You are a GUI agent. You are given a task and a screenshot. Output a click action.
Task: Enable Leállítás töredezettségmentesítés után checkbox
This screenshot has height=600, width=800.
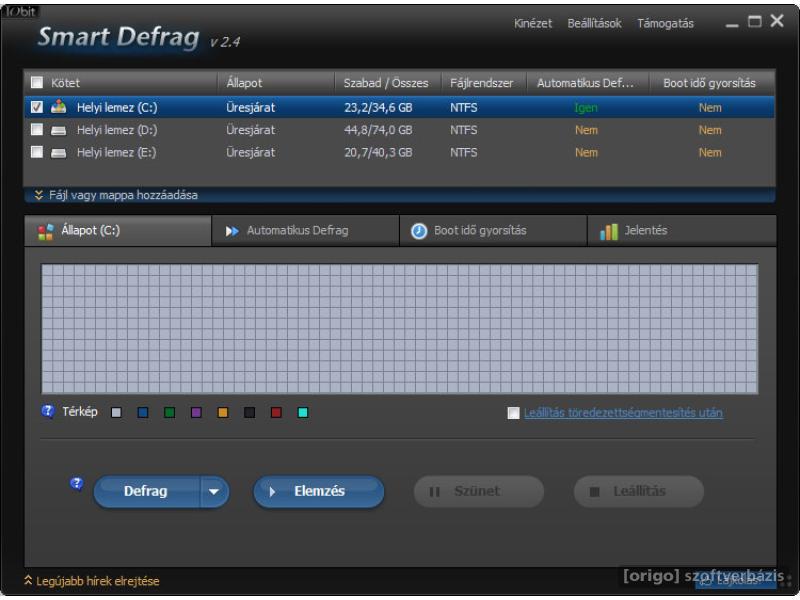click(513, 413)
